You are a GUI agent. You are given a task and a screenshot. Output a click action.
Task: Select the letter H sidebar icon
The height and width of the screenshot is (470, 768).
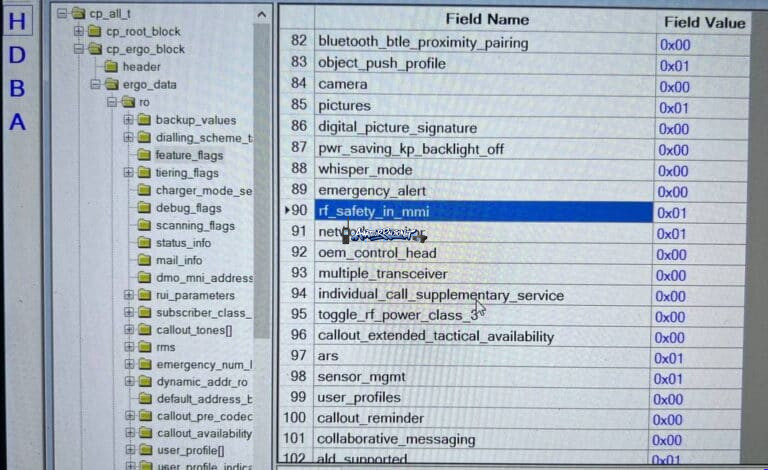pyautogui.click(x=18, y=22)
